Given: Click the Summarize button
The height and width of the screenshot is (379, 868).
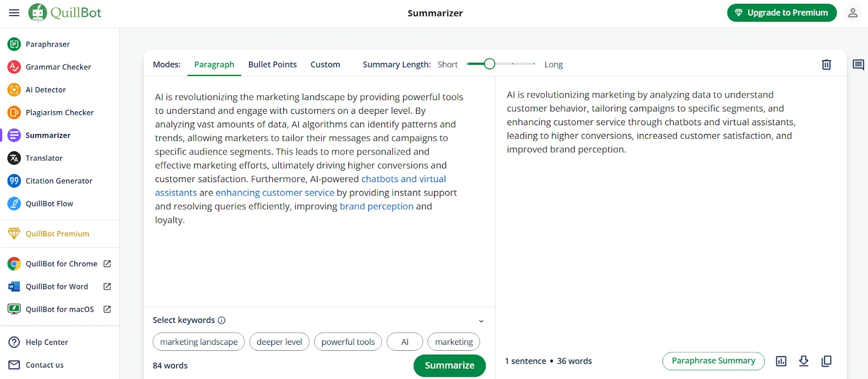Looking at the screenshot, I should 449,365.
